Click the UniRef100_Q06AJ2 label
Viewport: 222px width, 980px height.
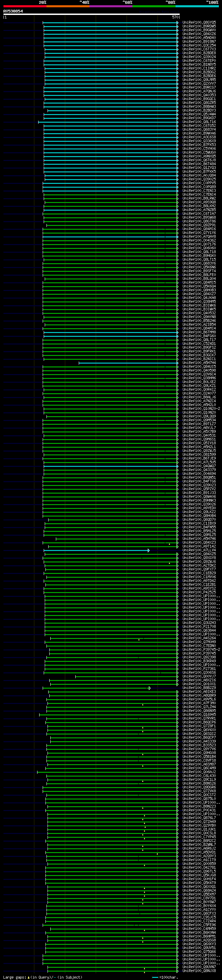pos(199,771)
